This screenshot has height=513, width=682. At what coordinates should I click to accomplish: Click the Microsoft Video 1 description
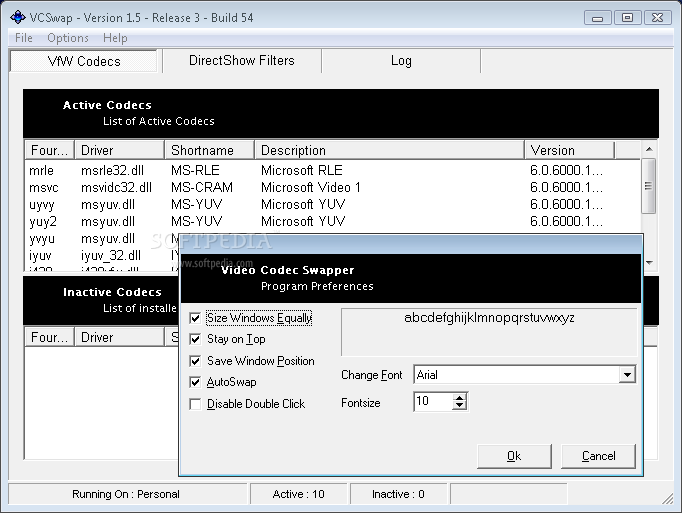click(x=311, y=188)
